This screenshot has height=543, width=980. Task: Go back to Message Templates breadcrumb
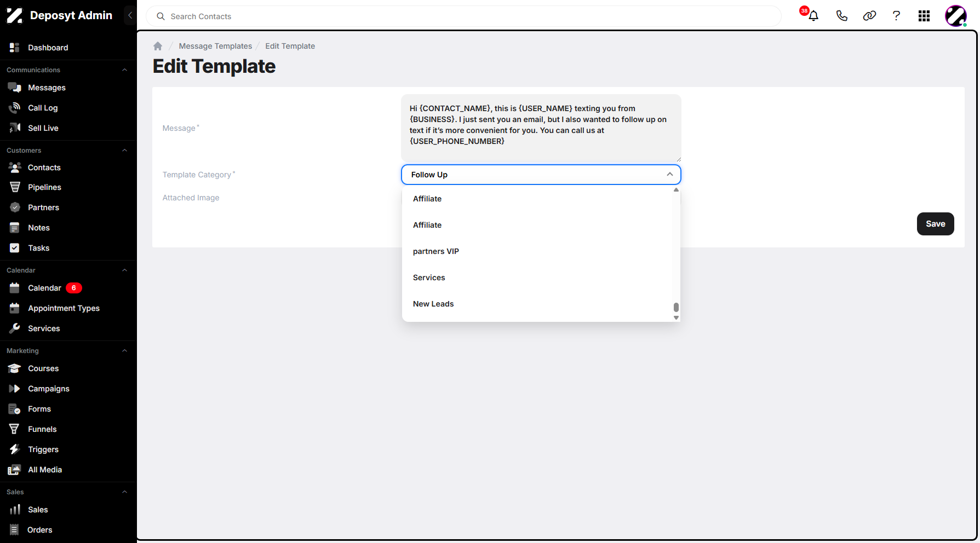(x=215, y=46)
